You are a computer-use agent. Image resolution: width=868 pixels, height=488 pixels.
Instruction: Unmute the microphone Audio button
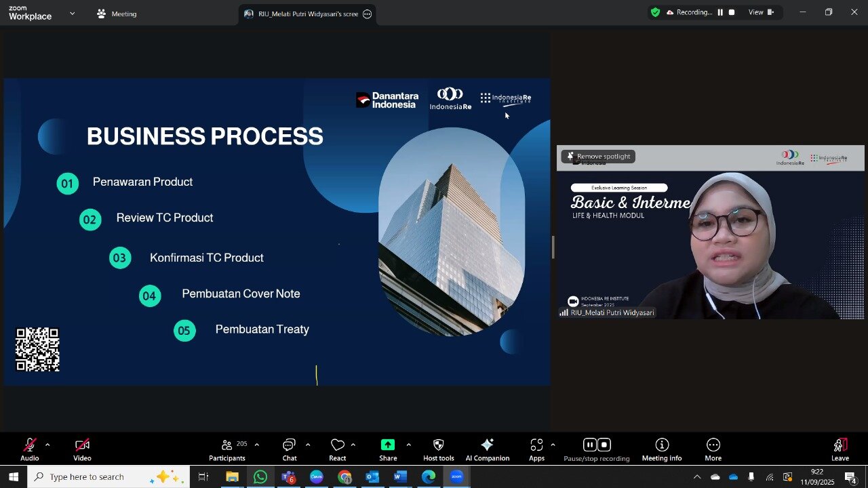(29, 449)
